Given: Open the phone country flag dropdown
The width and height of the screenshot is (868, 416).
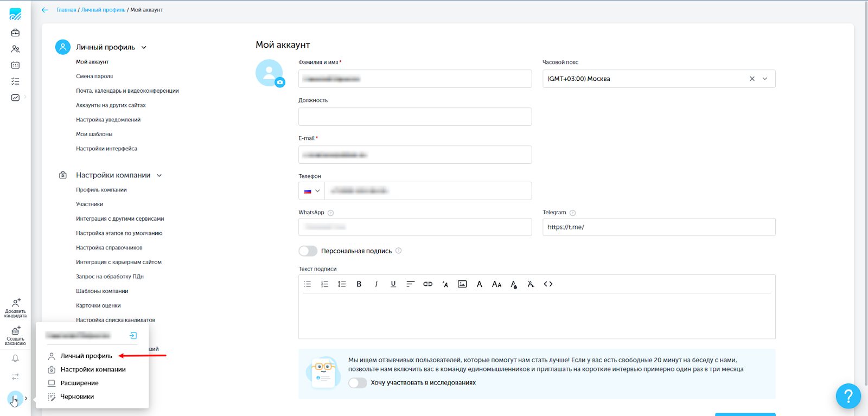Looking at the screenshot, I should [x=311, y=191].
